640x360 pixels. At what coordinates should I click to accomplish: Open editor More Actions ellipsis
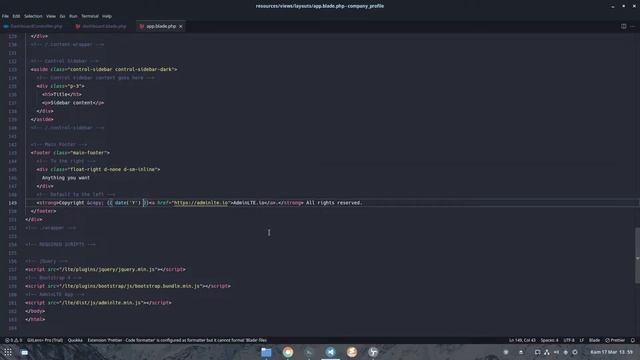(633, 26)
